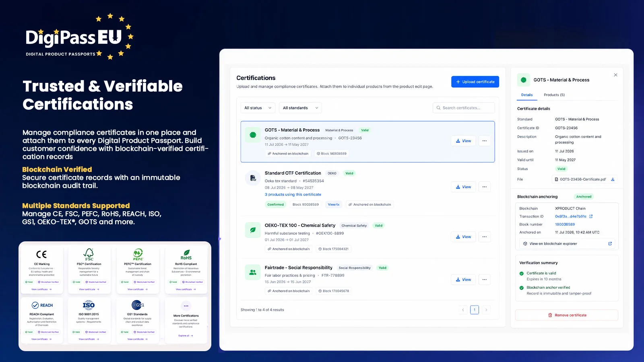This screenshot has height=362, width=644.
Task: Click the FSC tree logo
Action: (x=89, y=255)
